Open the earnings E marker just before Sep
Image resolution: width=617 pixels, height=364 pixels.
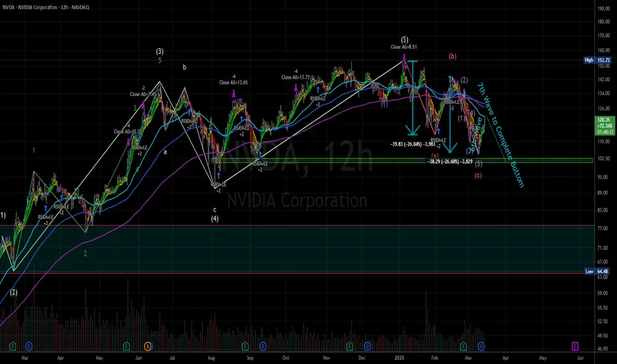(245, 346)
